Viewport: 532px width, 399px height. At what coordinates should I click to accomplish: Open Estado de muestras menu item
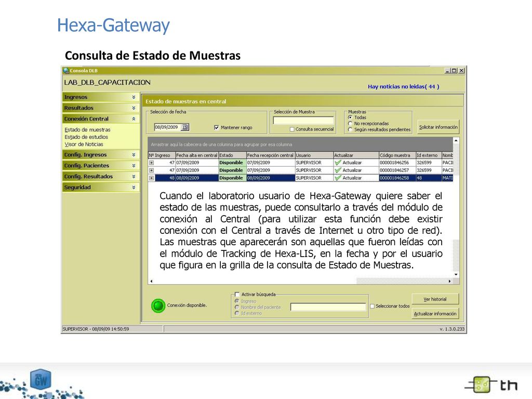[x=87, y=130]
